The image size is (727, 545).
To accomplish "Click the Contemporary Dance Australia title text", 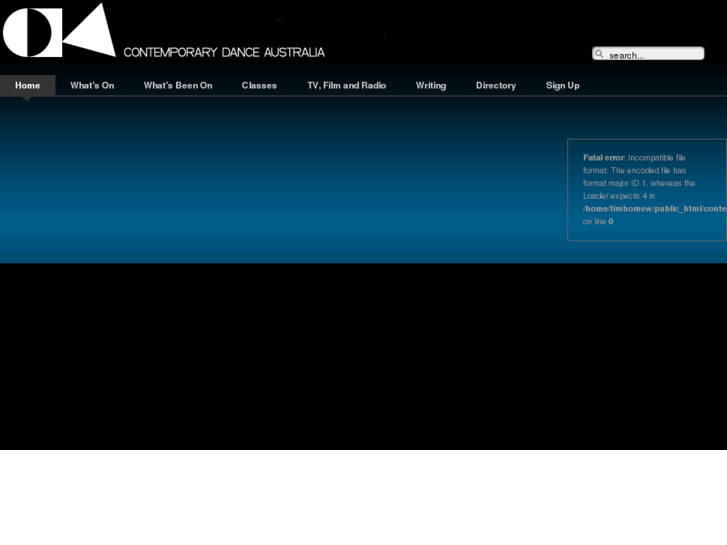I will 224,52.
